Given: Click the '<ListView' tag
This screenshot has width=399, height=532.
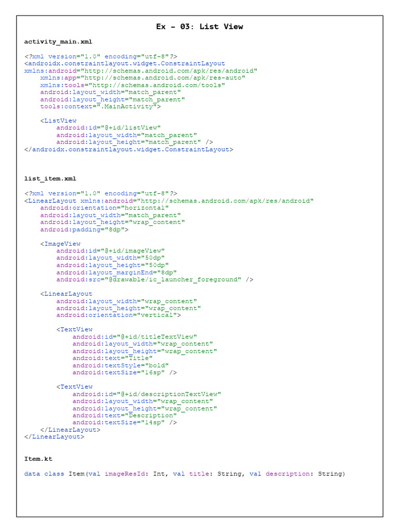Looking at the screenshot, I should (x=58, y=121).
